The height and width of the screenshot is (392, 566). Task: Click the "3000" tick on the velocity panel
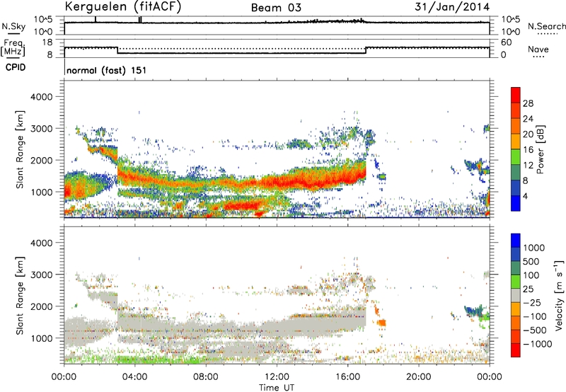(x=41, y=275)
